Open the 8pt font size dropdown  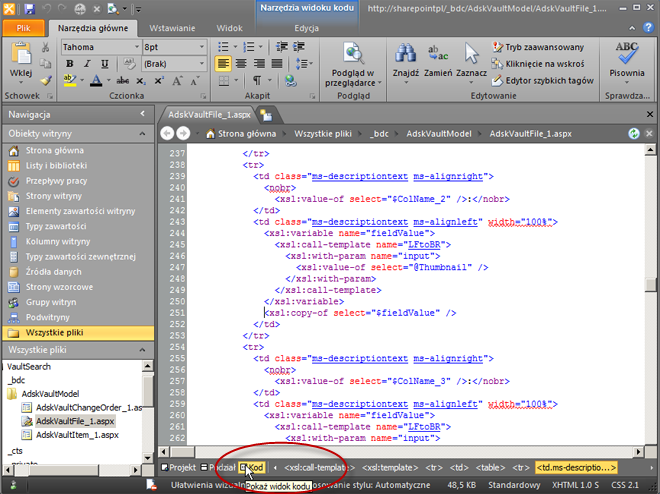pyautogui.click(x=202, y=47)
